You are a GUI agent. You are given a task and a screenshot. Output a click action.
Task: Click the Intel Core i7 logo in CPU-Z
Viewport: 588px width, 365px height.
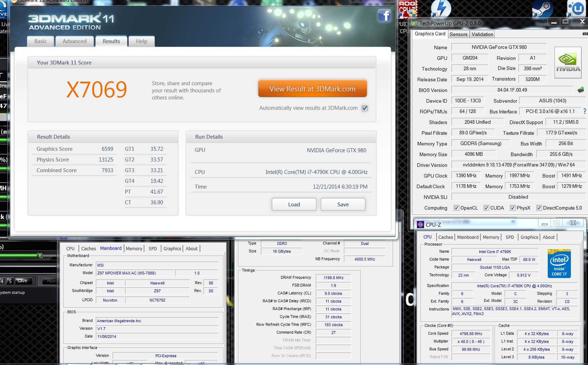(559, 263)
